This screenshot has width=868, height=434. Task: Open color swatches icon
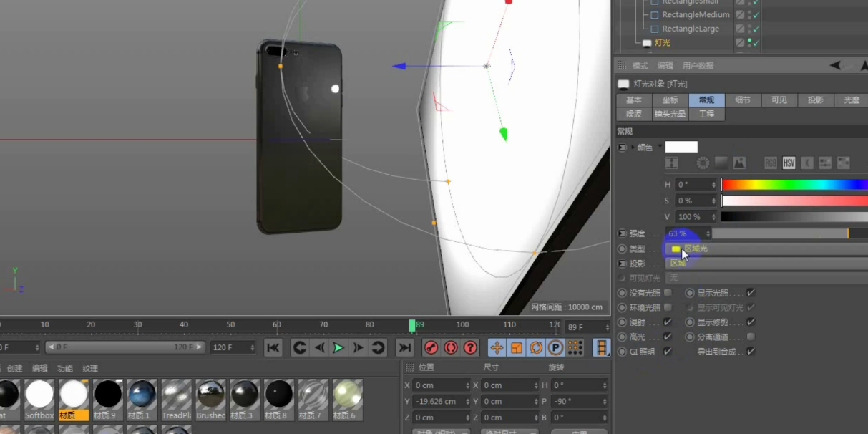(x=844, y=163)
